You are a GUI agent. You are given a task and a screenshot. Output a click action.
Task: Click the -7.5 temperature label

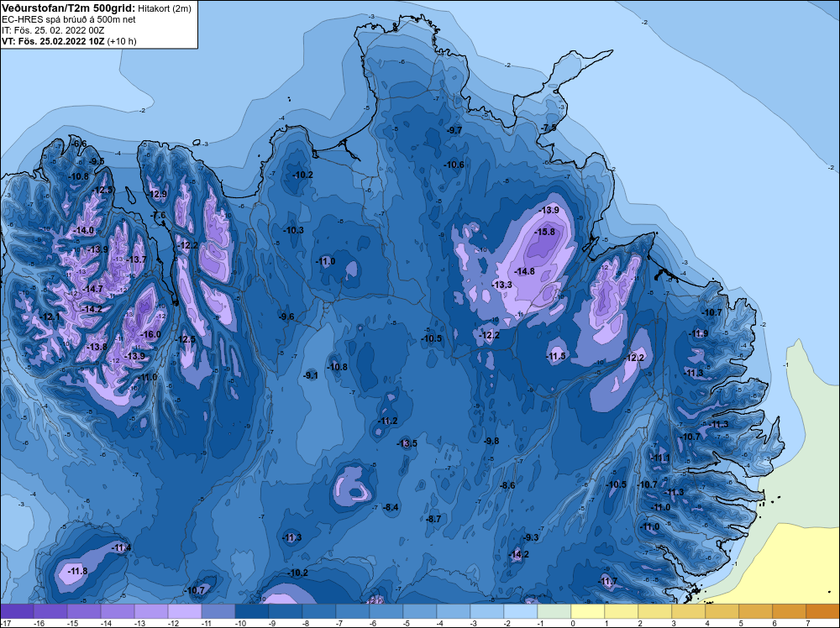pyautogui.click(x=549, y=128)
